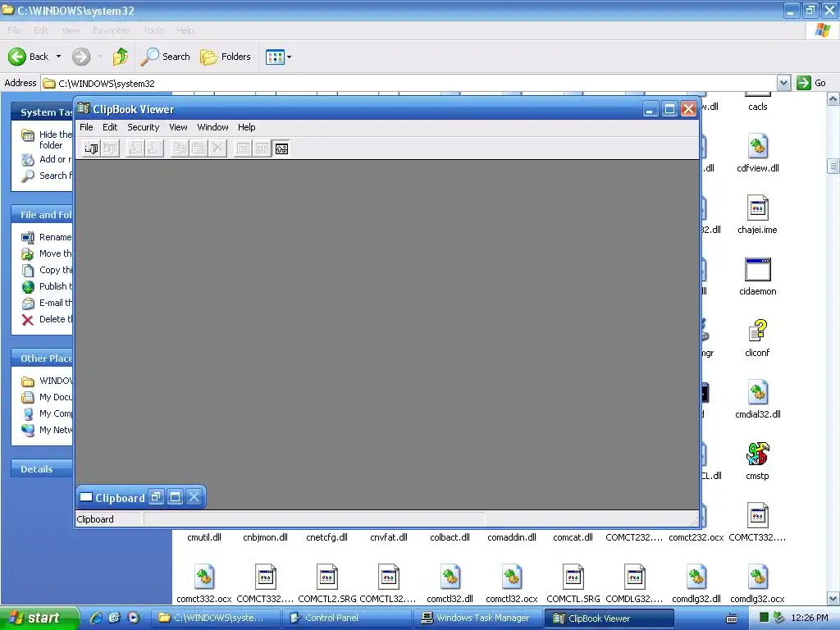Screen dimensions: 840x630
Task: Select the cmdial32.dll file icon
Action: [x=757, y=392]
